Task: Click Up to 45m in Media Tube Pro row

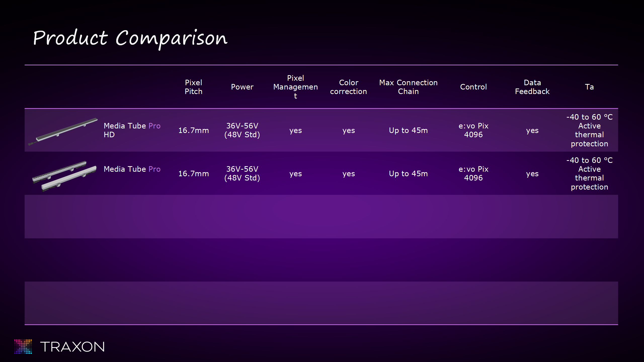Action: point(408,174)
